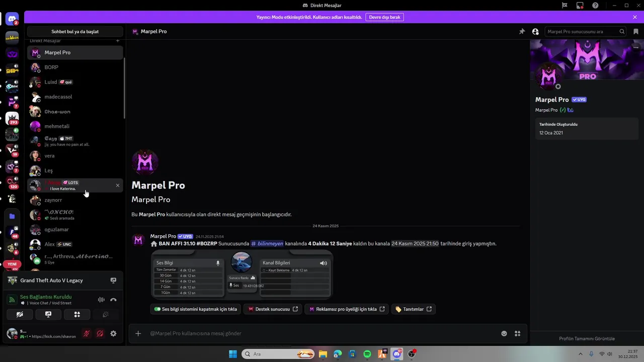
Task: Show pinned messages
Action: coord(522,31)
